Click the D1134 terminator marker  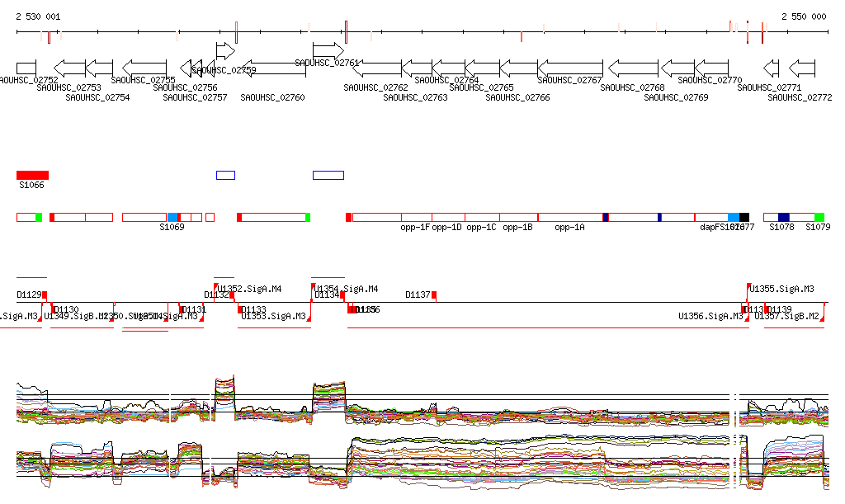pyautogui.click(x=342, y=294)
